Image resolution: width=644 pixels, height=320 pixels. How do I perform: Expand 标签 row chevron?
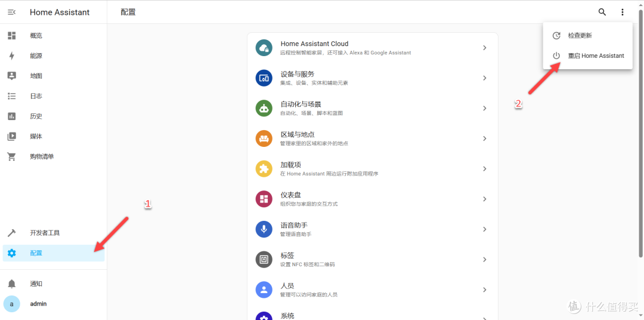point(485,260)
